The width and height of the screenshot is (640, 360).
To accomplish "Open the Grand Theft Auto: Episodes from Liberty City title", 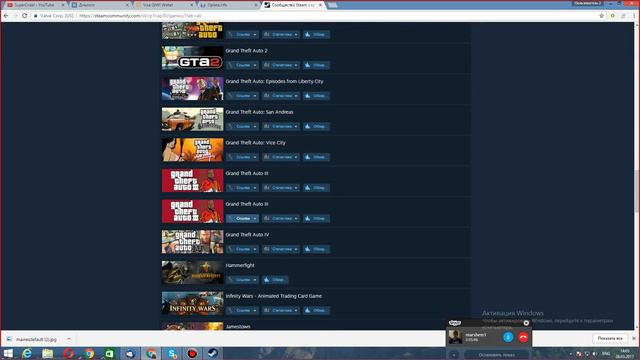I will pyautogui.click(x=274, y=81).
